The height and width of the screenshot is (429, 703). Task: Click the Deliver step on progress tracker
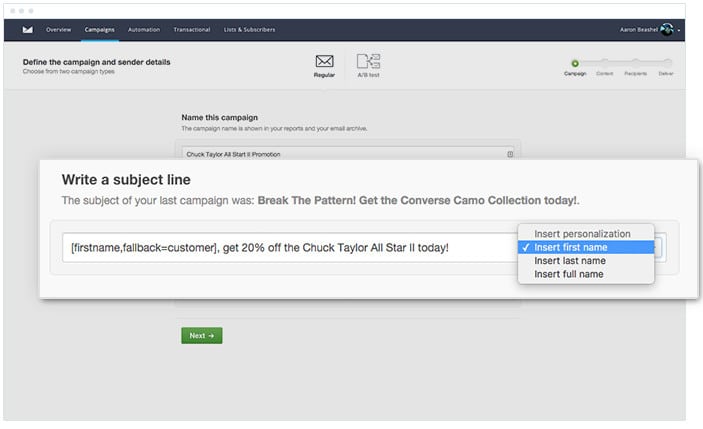666,63
